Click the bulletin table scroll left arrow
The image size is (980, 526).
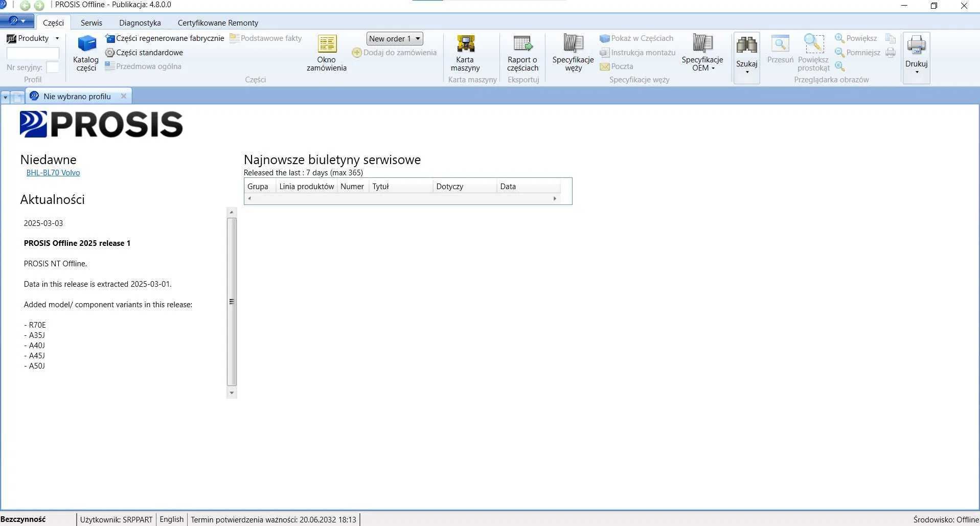tap(249, 198)
